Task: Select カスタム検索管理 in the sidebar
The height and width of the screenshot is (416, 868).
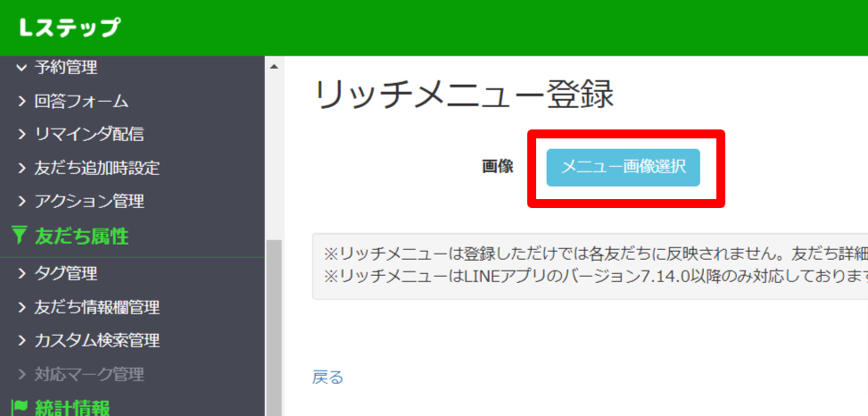Action: coord(97,341)
